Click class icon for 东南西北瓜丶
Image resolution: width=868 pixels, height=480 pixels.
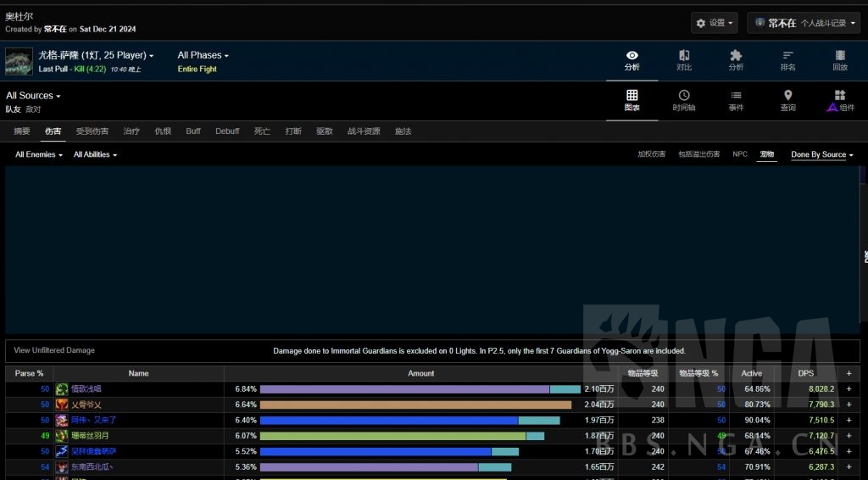point(61,466)
